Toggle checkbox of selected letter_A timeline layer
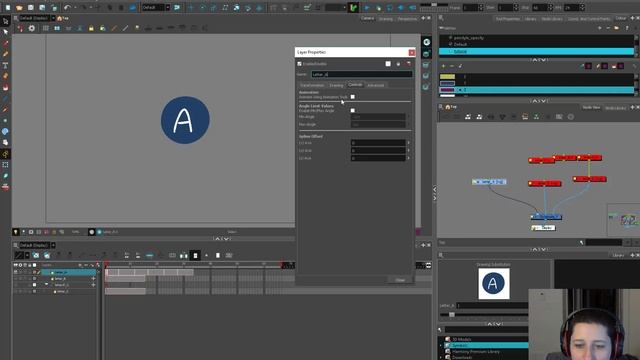640x360 pixels. tap(34, 272)
